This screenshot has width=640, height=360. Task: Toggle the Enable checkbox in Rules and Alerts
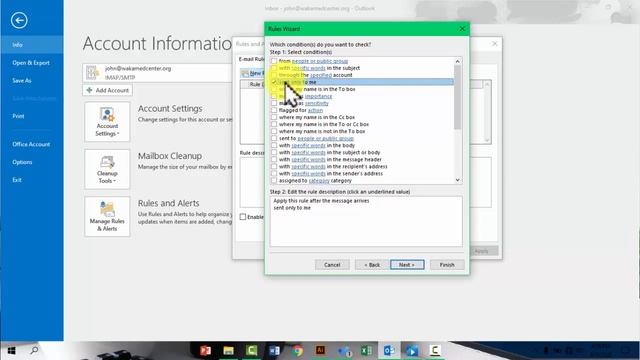tap(243, 217)
